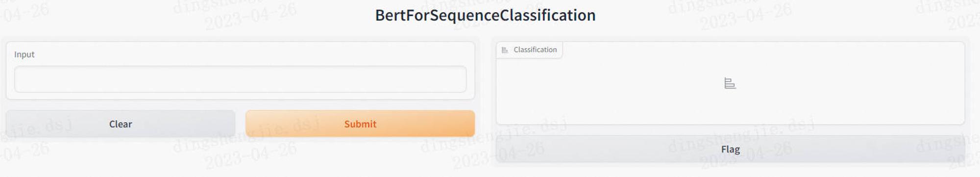Click the small chart icon beside Classification label
Screen dimensions: 980x177
(x=505, y=50)
